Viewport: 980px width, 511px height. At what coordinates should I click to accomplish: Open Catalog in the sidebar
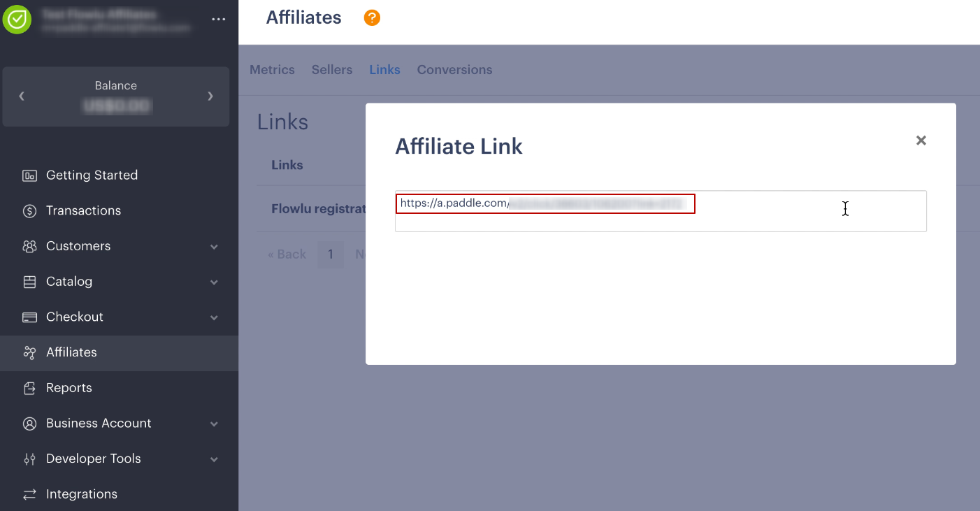[x=119, y=282]
